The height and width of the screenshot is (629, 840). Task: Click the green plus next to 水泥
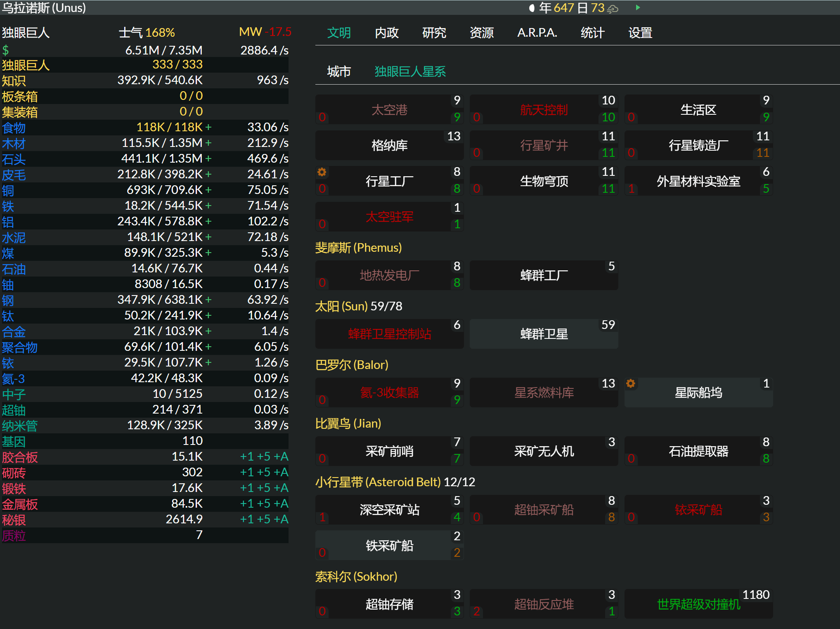tap(208, 237)
